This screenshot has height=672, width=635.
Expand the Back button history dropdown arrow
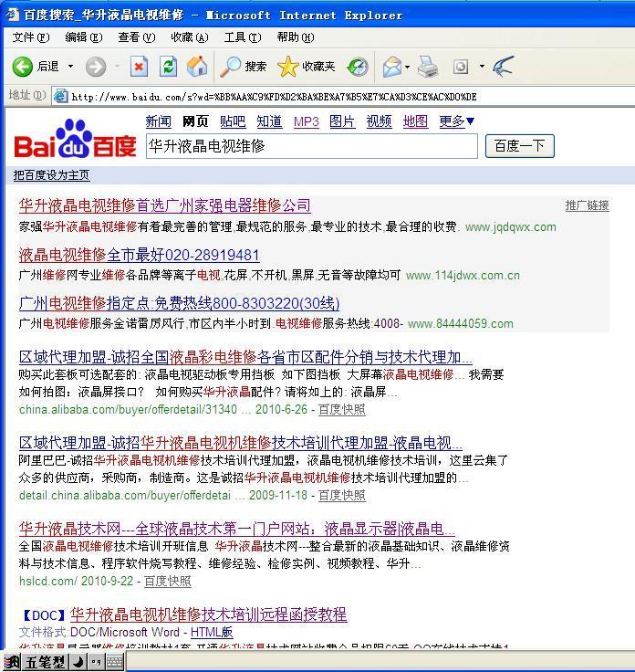coord(70,66)
